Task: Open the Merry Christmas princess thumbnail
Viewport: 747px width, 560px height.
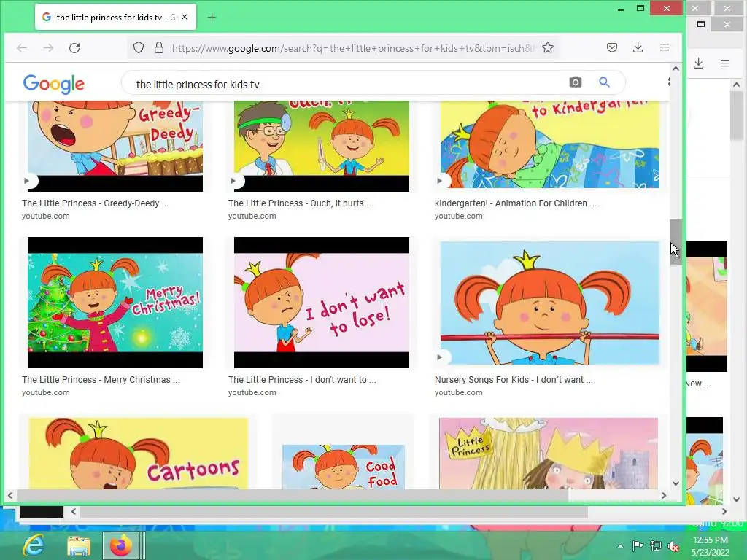Action: point(115,303)
